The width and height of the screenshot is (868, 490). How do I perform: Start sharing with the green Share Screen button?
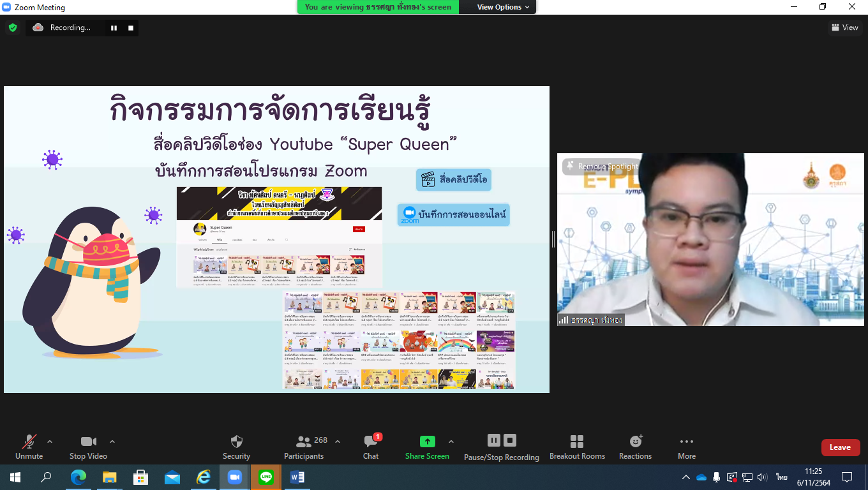point(427,447)
